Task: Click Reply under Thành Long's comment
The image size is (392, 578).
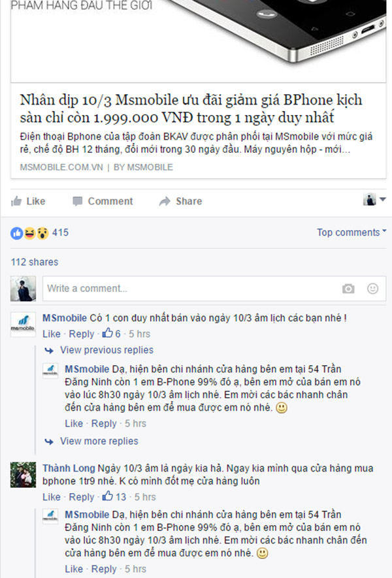Action: [82, 497]
